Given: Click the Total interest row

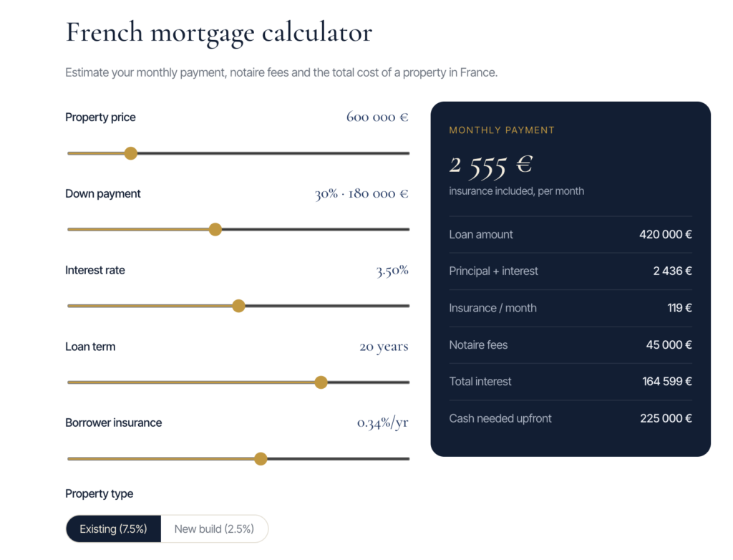Looking at the screenshot, I should [571, 381].
